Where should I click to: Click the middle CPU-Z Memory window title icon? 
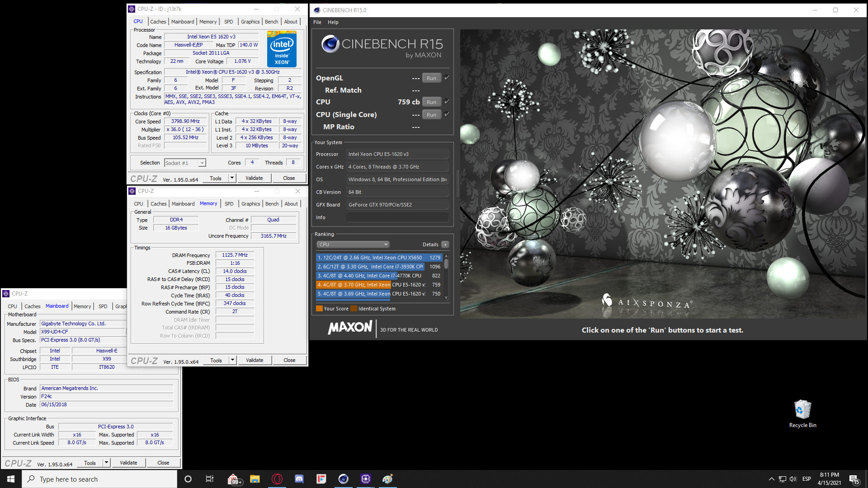[132, 191]
